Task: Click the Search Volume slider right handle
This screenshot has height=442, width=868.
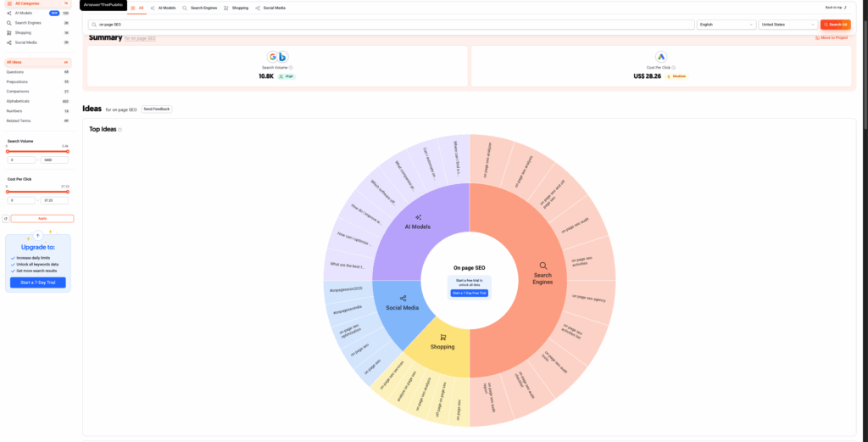Action: tap(68, 151)
